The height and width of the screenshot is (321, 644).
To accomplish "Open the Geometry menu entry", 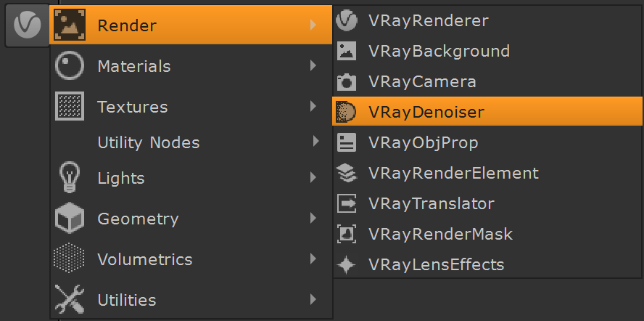I will tap(191, 218).
